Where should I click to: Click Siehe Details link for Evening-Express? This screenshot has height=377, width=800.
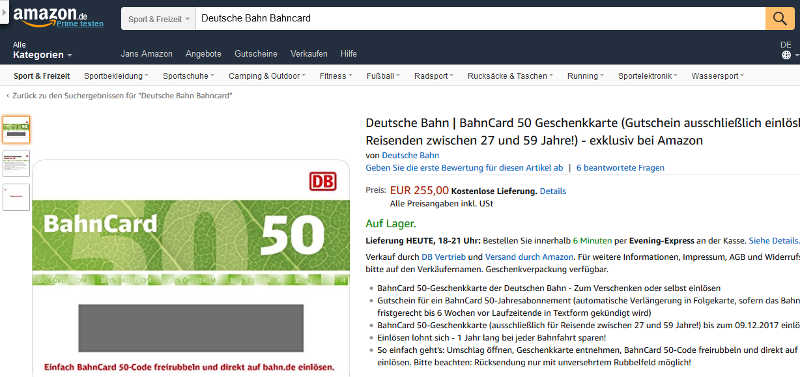pyautogui.click(x=774, y=240)
